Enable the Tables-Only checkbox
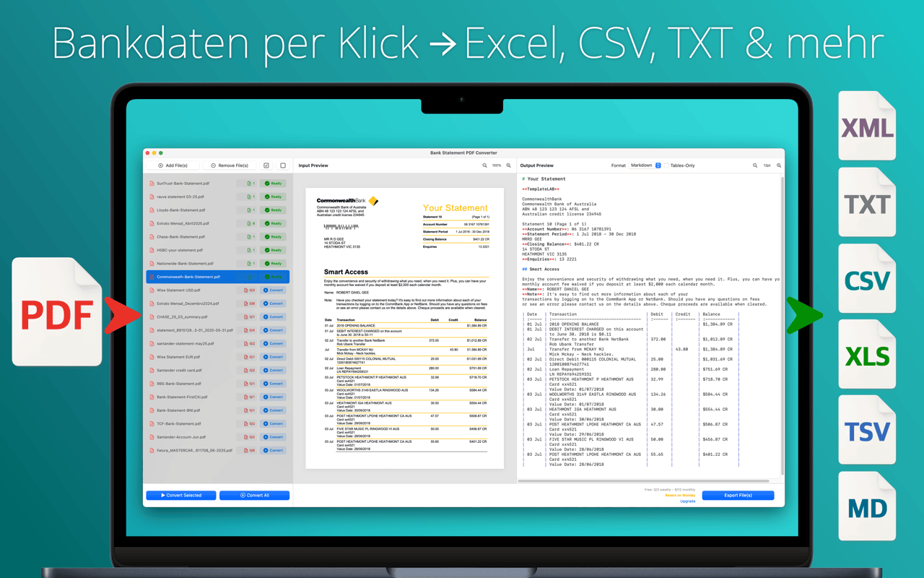924x578 pixels. click(667, 165)
